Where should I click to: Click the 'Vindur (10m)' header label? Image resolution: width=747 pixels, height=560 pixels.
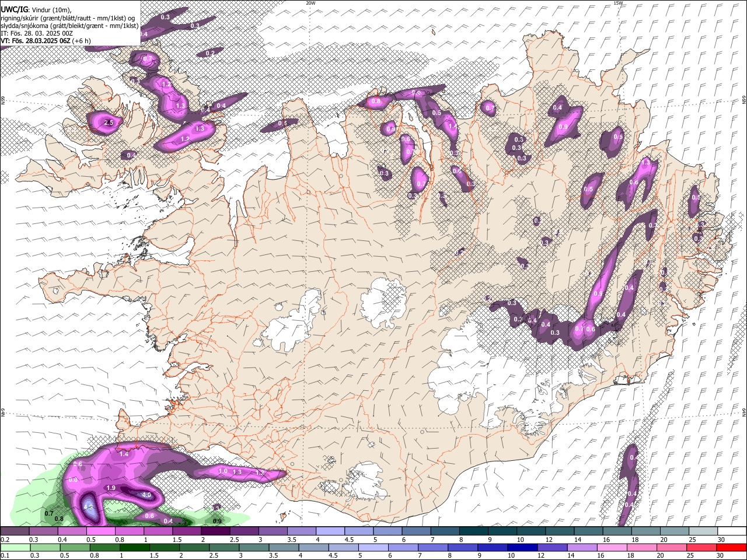pyautogui.click(x=50, y=10)
